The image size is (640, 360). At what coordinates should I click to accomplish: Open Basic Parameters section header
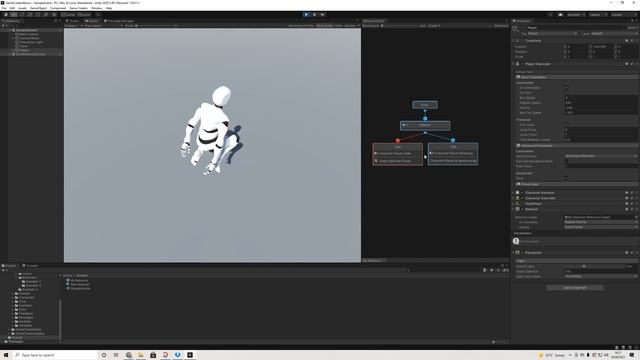[576, 77]
